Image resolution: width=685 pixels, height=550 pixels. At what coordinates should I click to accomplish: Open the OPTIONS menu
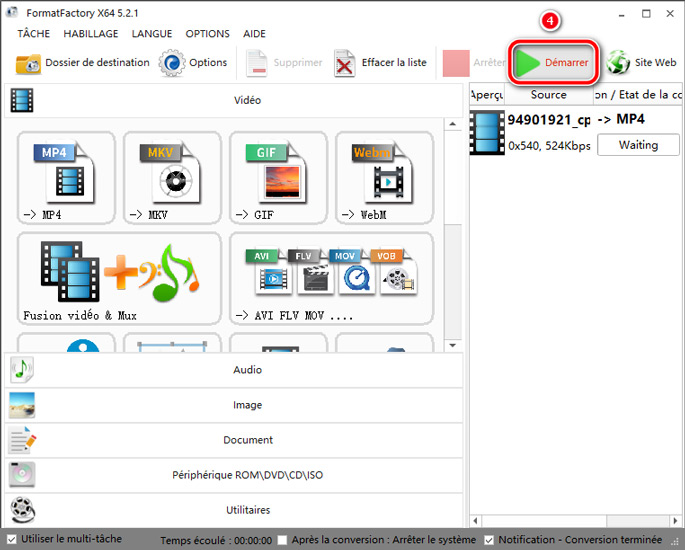[208, 34]
